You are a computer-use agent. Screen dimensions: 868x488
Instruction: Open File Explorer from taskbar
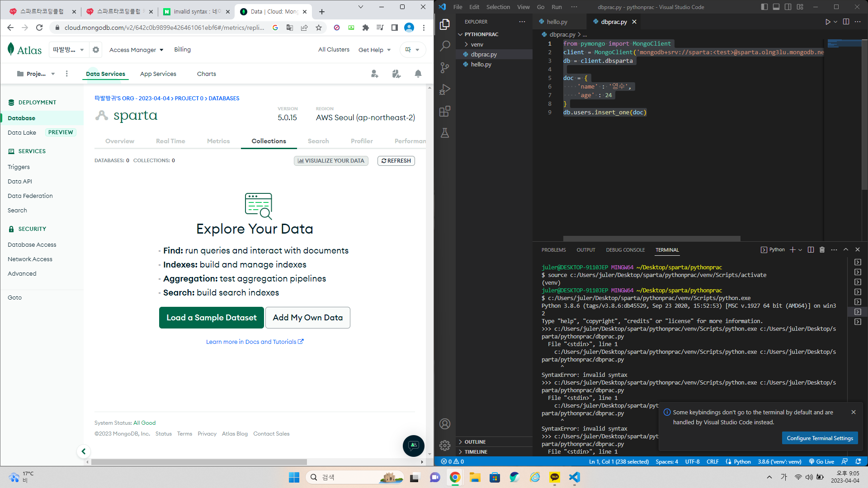pyautogui.click(x=475, y=477)
